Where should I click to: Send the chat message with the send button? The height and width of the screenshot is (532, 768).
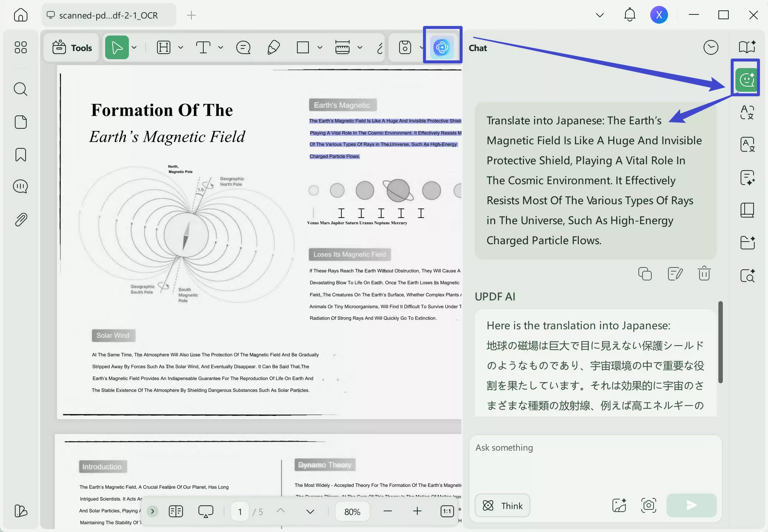[690, 505]
